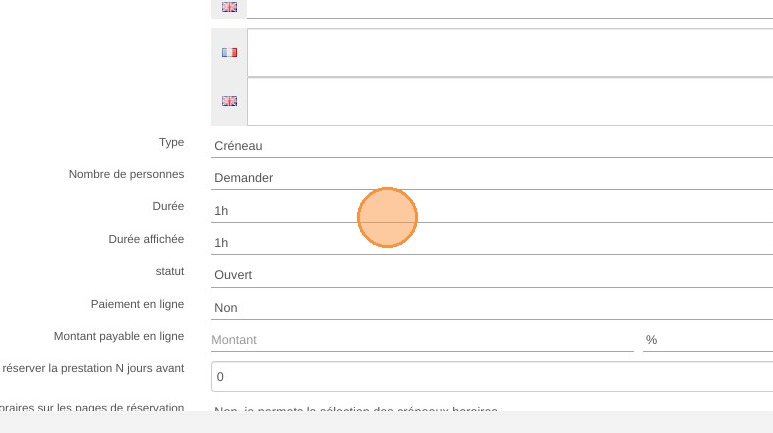Open the % unit dropdown
This screenshot has width=773, height=433.
tap(708, 340)
